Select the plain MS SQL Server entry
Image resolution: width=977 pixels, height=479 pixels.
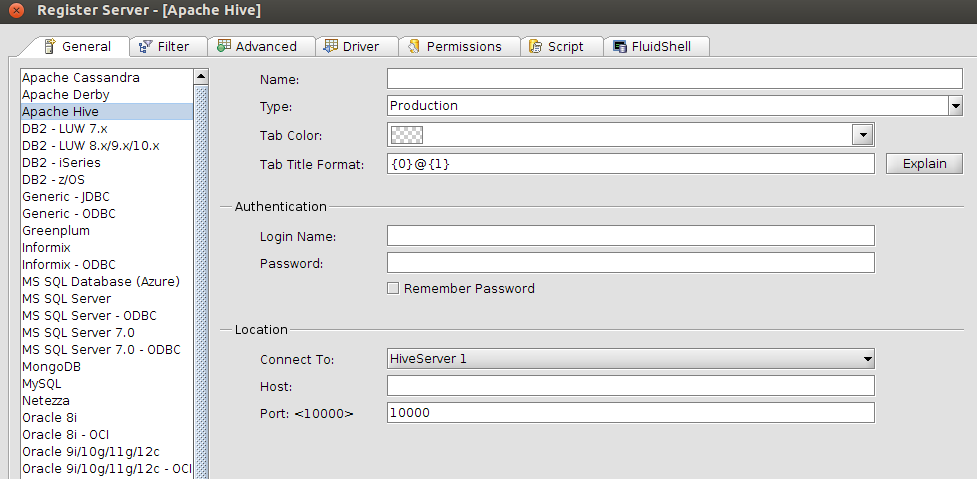(107, 298)
